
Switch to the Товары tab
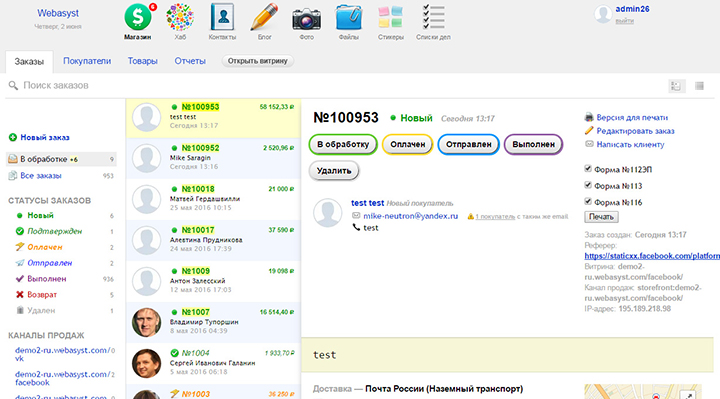pyautogui.click(x=142, y=61)
